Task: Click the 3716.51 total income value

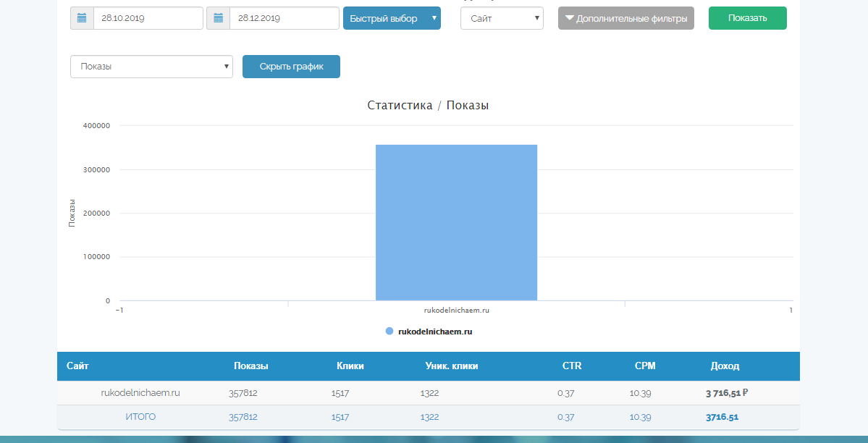Action: click(x=722, y=417)
